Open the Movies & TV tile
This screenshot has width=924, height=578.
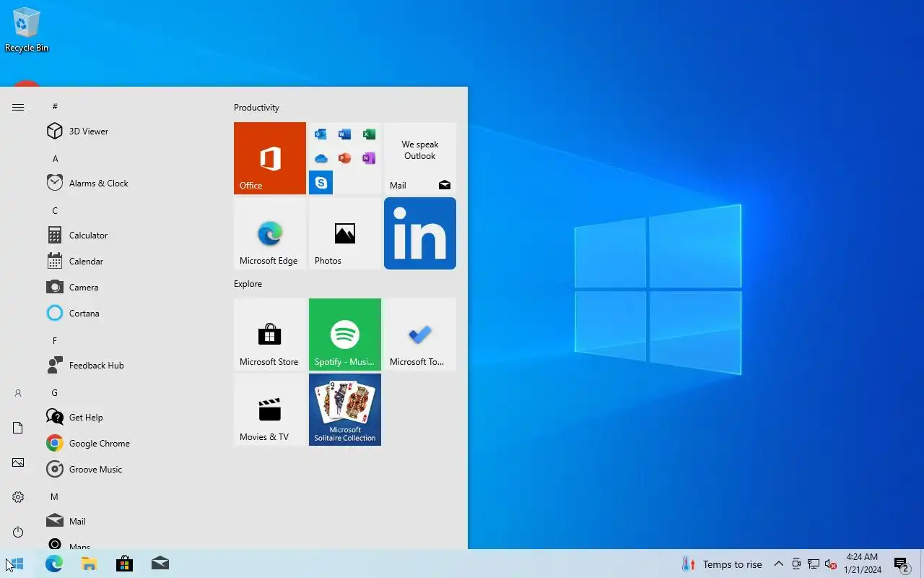tap(270, 410)
